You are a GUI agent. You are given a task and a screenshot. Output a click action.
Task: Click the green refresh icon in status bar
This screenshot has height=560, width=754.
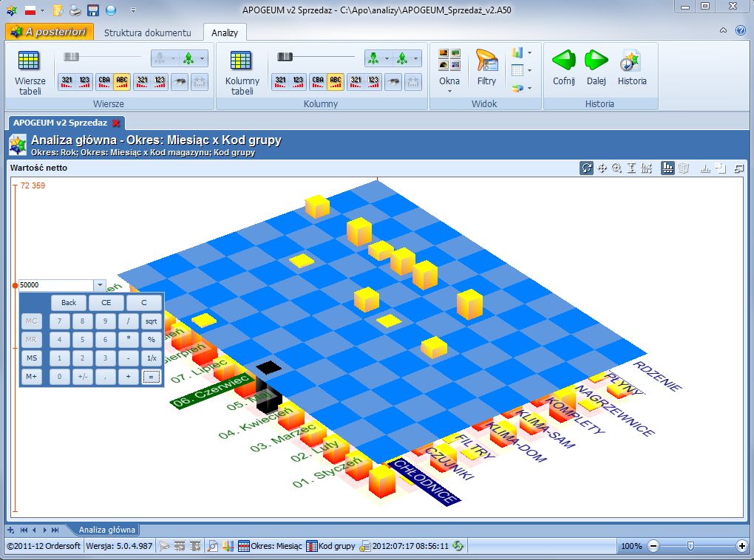[x=458, y=545]
